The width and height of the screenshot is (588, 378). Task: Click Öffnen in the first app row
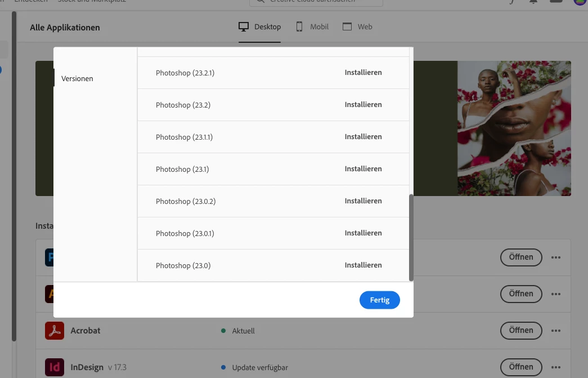coord(521,257)
